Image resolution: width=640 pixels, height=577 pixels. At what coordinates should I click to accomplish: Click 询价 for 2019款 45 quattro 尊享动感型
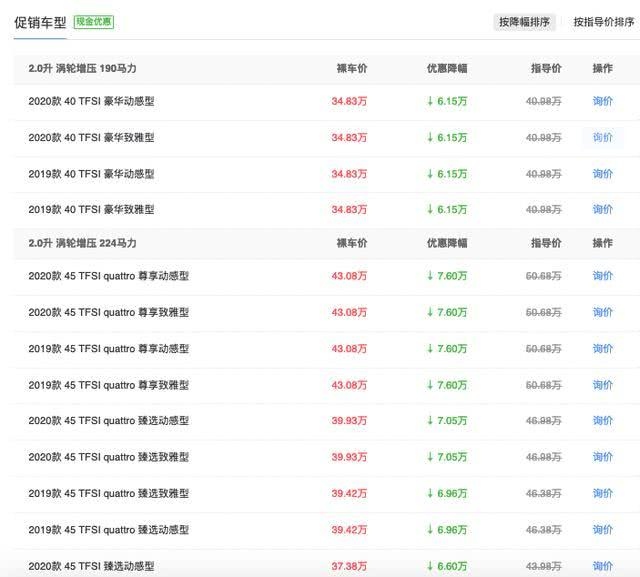[602, 348]
